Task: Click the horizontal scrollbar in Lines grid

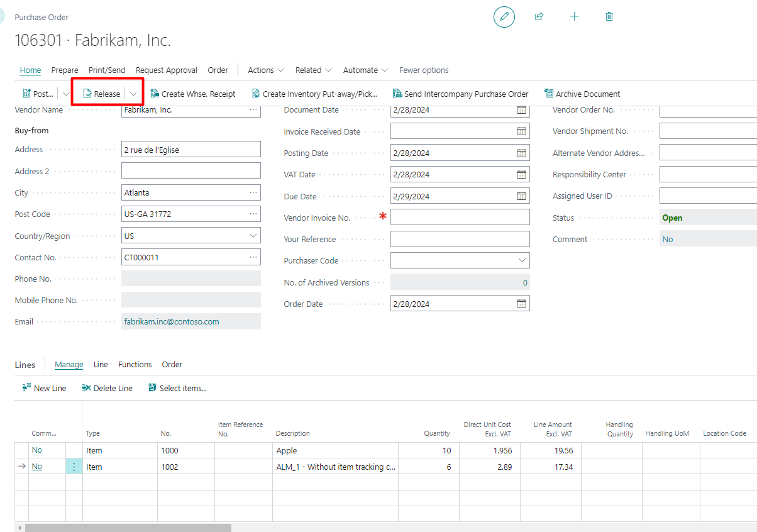Action: (128, 528)
